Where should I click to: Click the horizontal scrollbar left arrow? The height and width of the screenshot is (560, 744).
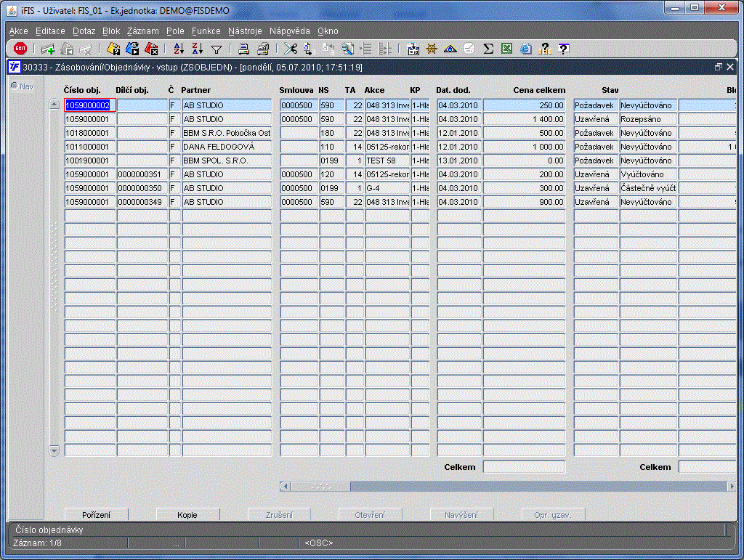285,487
